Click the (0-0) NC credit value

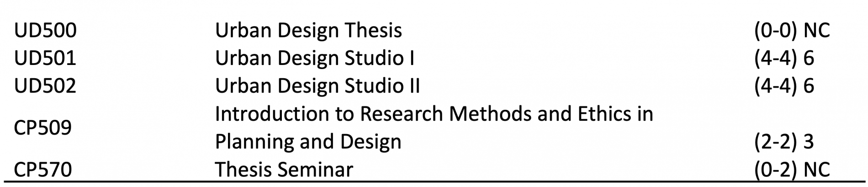click(x=792, y=31)
